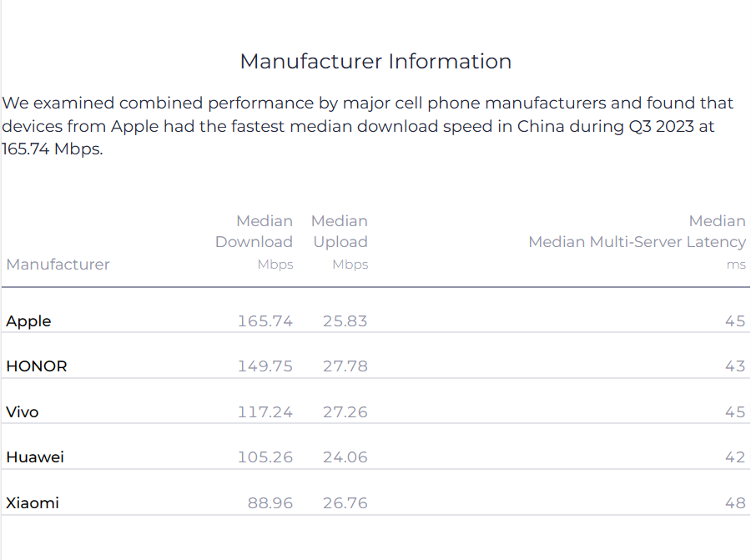Click Apple's 165.74 download value
Image resolution: width=751 pixels, height=560 pixels.
[x=265, y=321]
